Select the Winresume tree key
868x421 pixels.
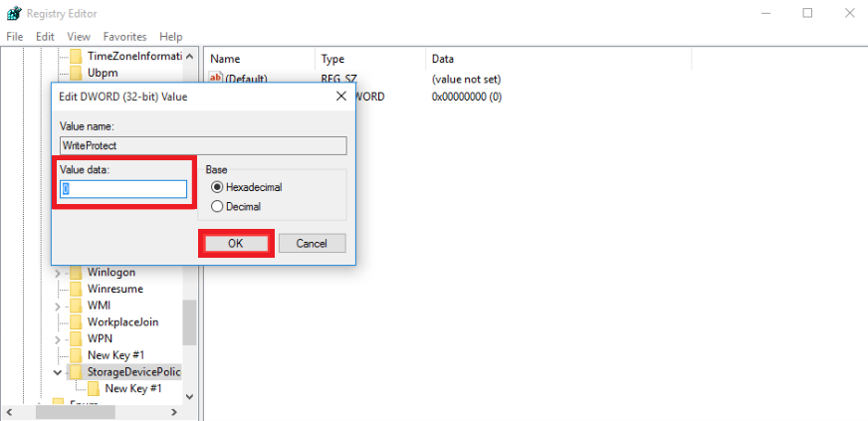coord(115,289)
